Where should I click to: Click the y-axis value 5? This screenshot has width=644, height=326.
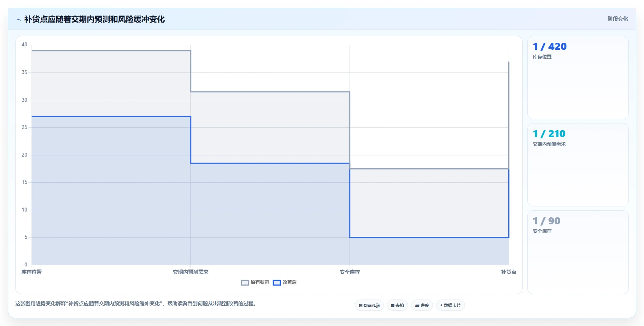pyautogui.click(x=26, y=237)
